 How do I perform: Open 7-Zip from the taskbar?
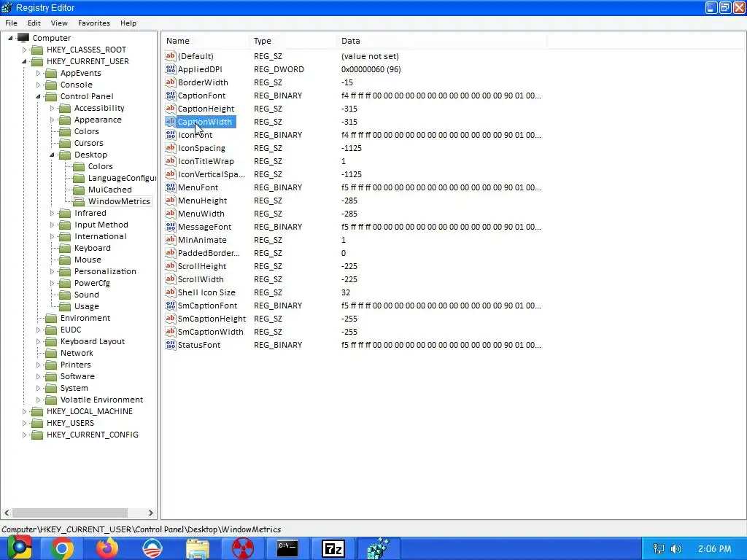tap(333, 548)
